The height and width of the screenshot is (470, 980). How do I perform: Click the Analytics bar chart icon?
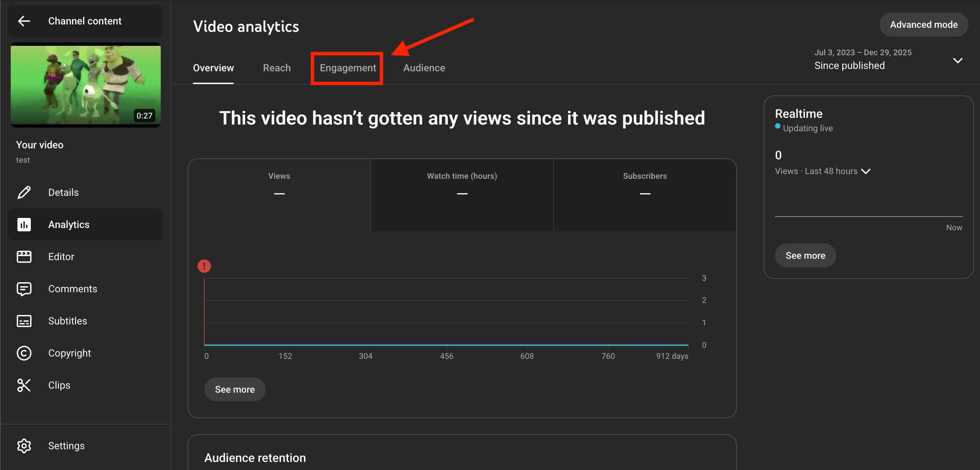[24, 224]
